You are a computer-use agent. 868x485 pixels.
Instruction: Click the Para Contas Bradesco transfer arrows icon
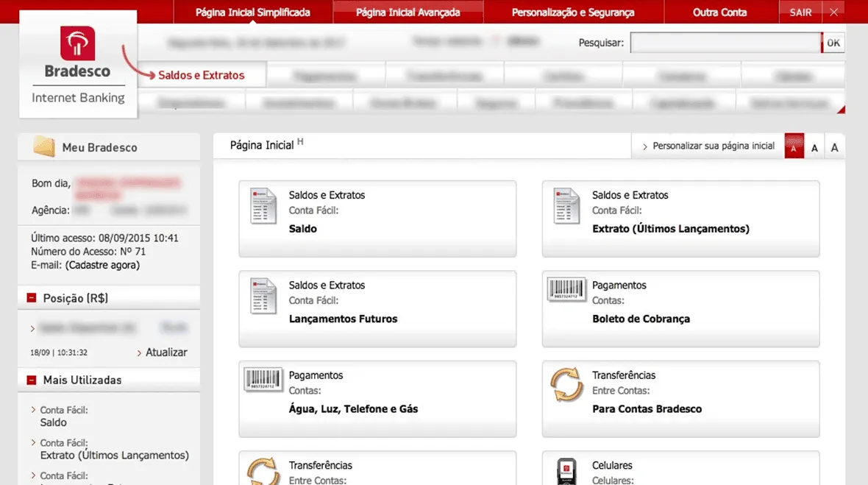(566, 384)
